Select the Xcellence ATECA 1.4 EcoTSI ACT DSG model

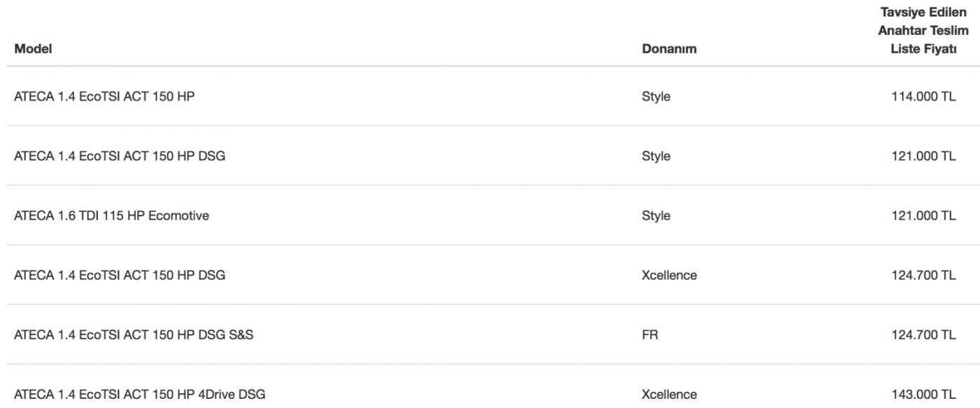click(x=120, y=275)
